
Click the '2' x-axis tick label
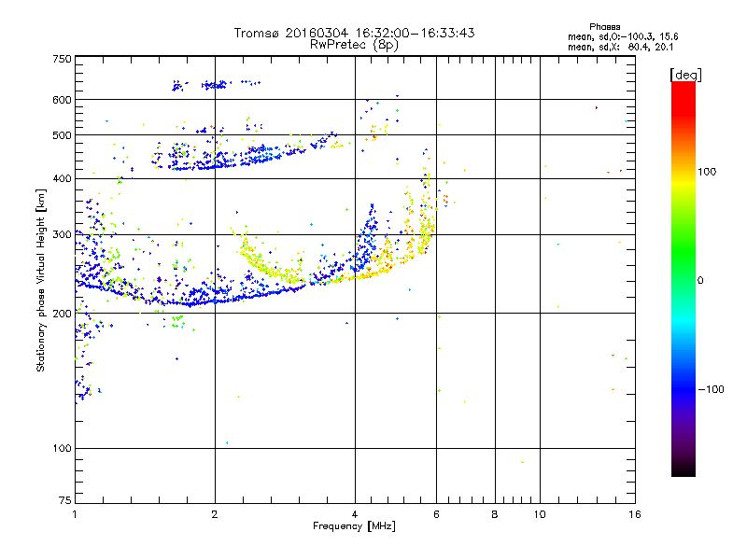pos(215,514)
